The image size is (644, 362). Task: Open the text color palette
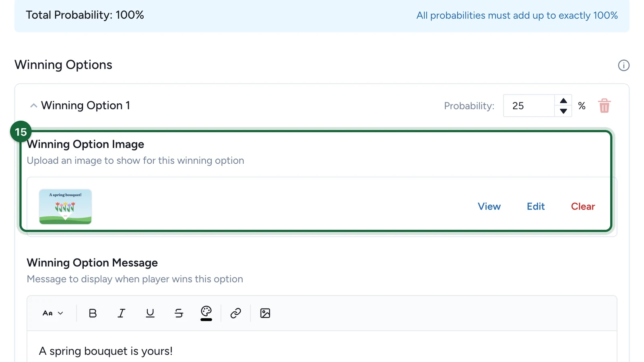[x=206, y=313]
